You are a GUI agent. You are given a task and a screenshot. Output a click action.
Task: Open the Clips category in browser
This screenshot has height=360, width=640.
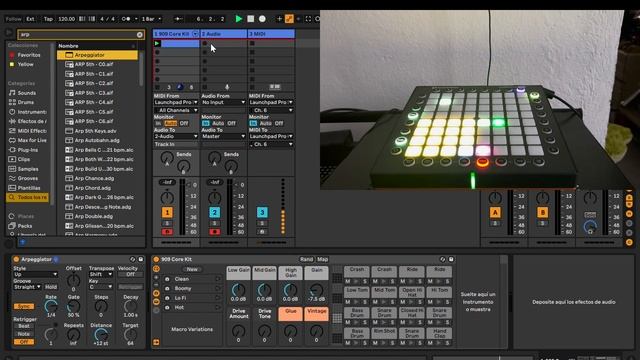click(x=24, y=159)
